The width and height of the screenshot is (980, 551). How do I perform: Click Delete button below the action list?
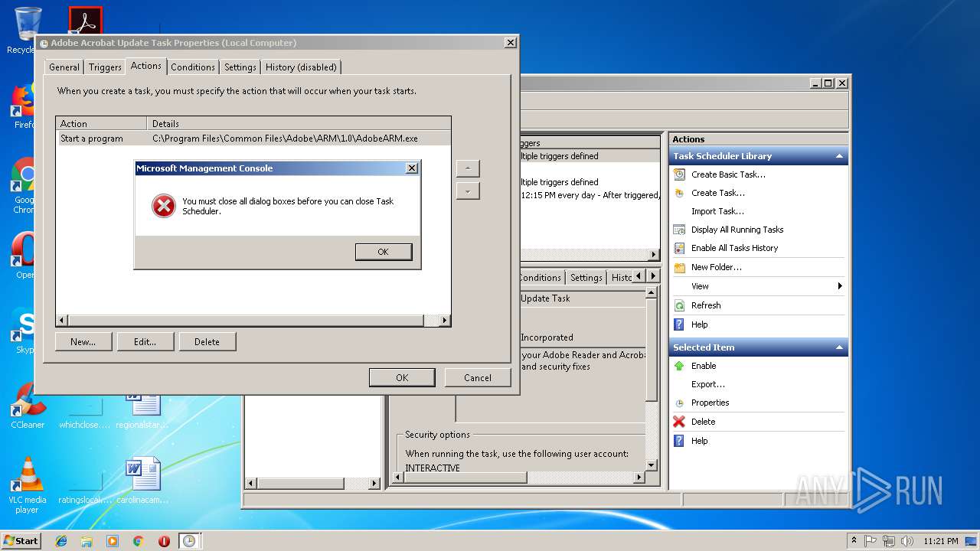pos(207,342)
